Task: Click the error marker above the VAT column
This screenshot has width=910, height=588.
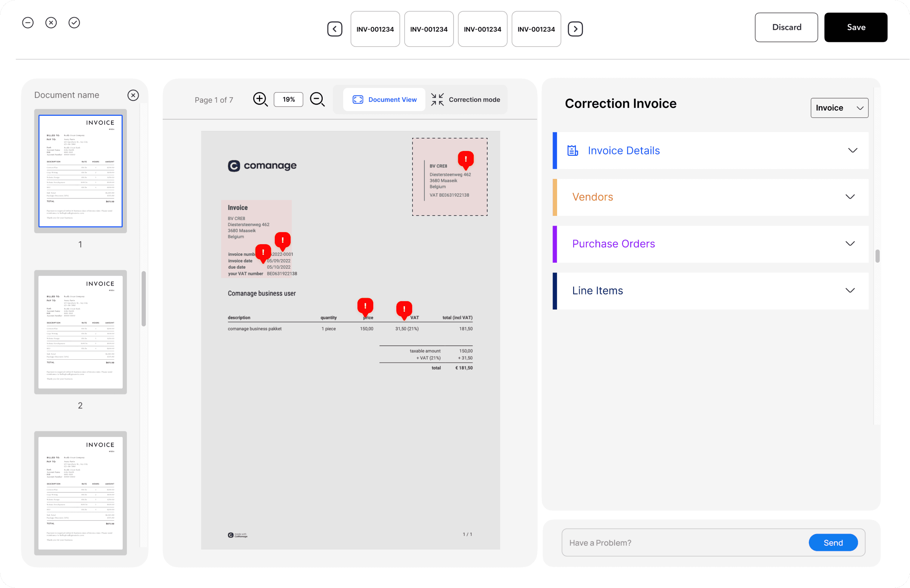Action: 404,309
